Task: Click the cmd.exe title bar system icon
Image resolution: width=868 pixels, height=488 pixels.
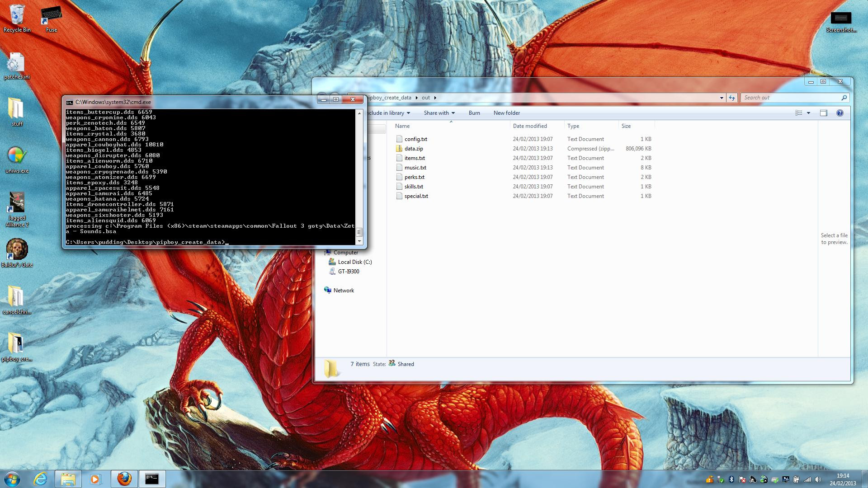Action: coord(69,102)
